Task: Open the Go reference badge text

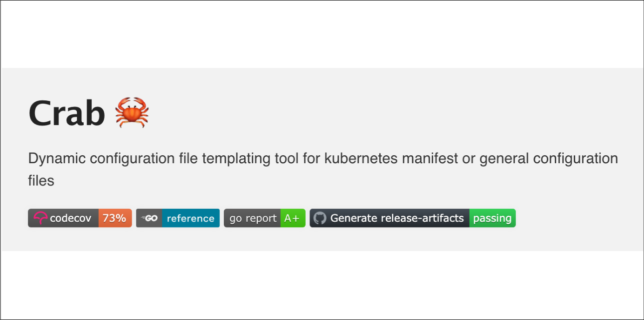Action: [190, 218]
